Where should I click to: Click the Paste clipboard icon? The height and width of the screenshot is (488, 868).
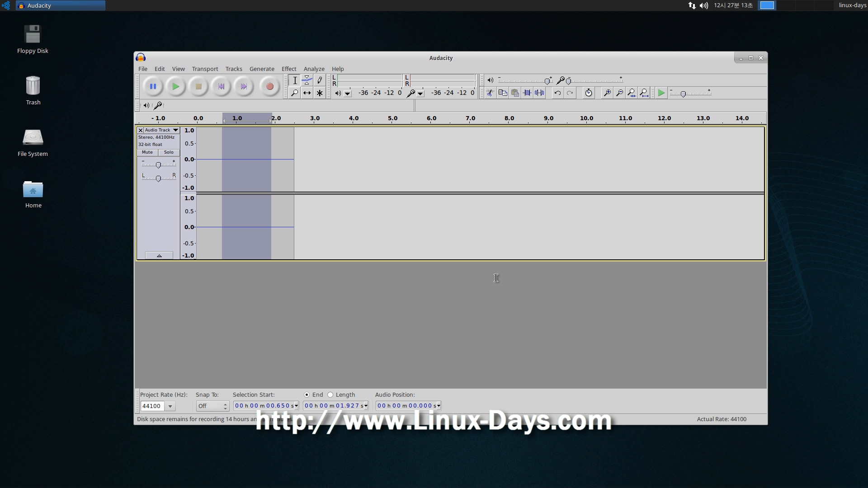514,93
